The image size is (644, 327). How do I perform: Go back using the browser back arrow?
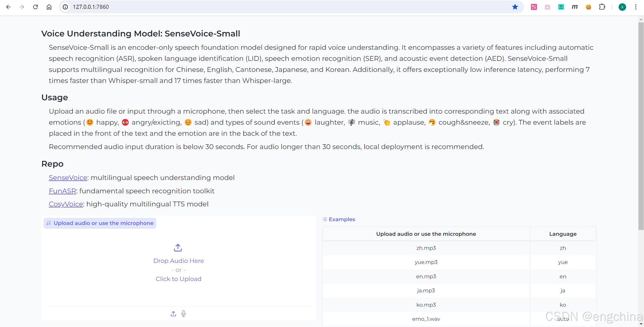pyautogui.click(x=8, y=7)
